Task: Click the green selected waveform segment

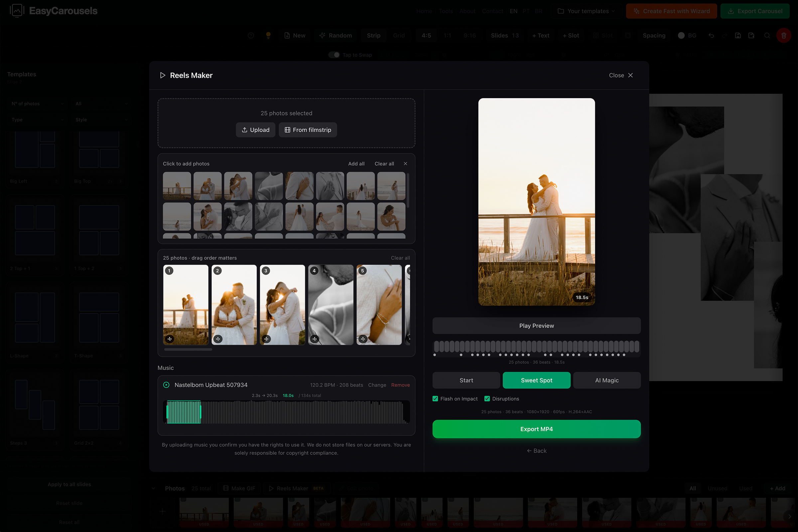Action: (184, 412)
